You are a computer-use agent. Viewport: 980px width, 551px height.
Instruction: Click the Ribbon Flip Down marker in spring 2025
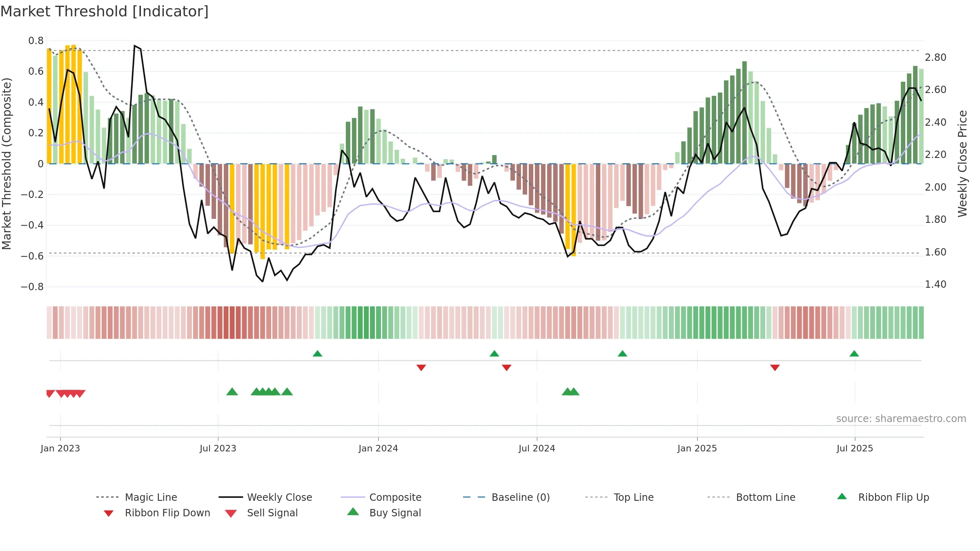[775, 368]
